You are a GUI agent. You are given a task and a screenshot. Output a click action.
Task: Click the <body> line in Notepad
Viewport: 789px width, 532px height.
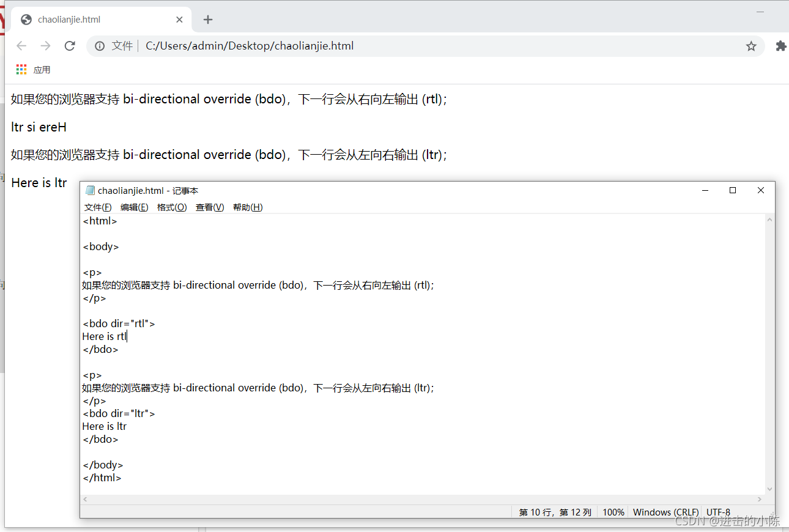101,247
